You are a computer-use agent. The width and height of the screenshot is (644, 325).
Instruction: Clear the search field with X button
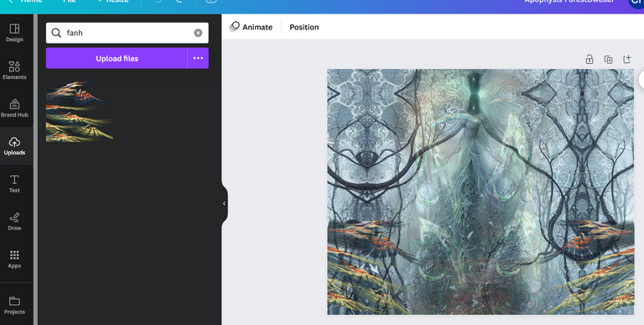[198, 33]
